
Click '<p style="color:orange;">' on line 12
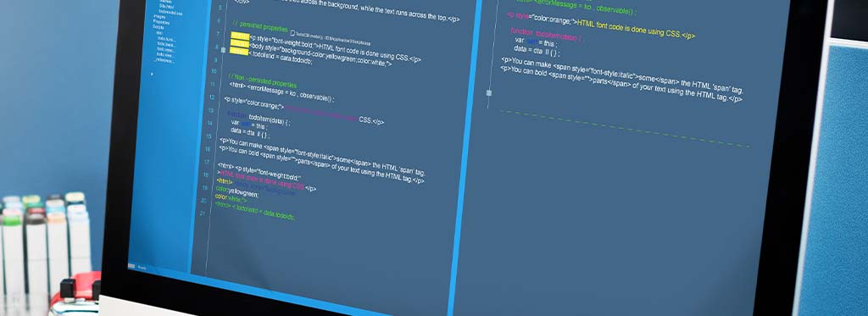(x=254, y=103)
